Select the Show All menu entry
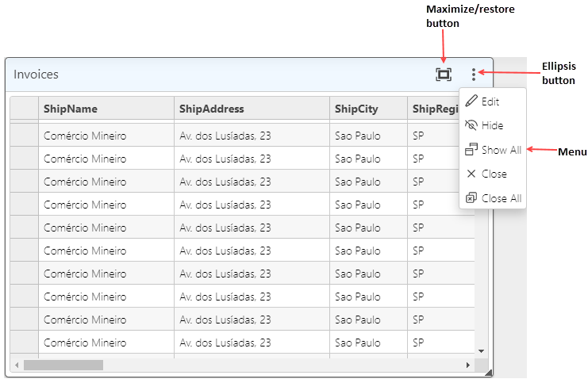 tap(501, 150)
